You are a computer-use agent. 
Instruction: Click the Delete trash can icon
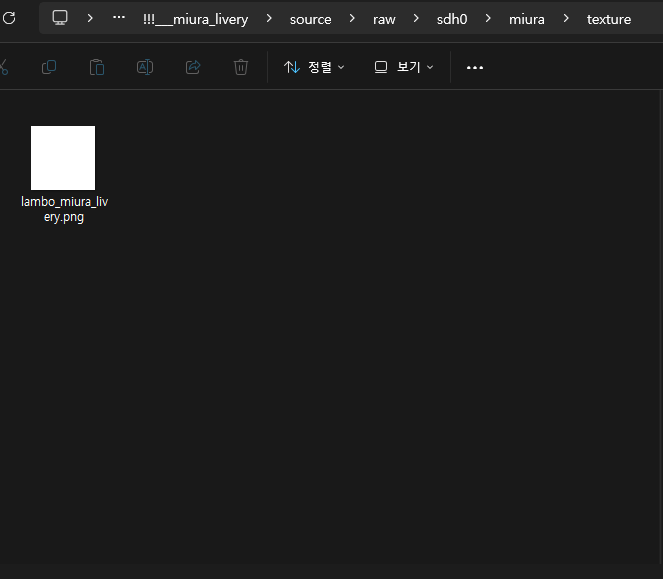pos(241,67)
